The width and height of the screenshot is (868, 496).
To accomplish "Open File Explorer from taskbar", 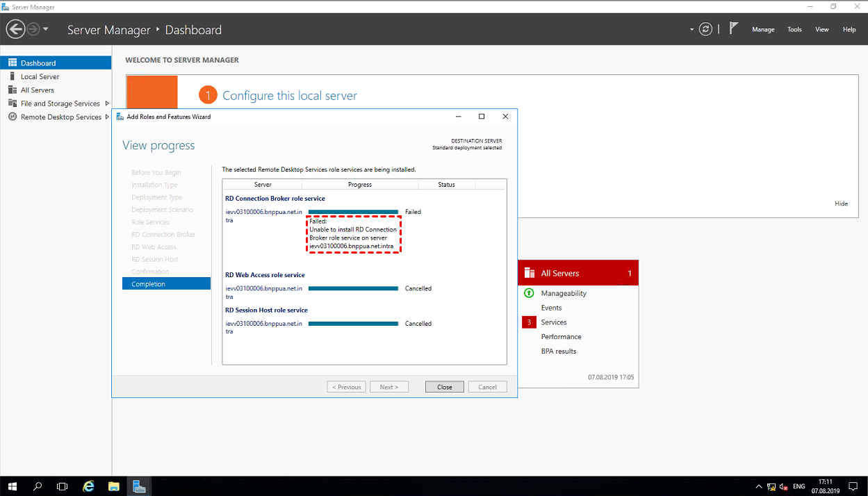I will coord(113,486).
